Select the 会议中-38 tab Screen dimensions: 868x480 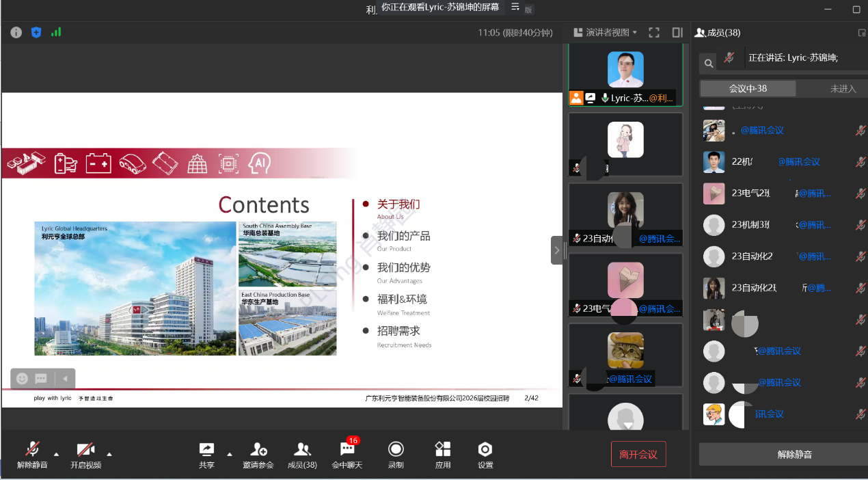(x=748, y=89)
